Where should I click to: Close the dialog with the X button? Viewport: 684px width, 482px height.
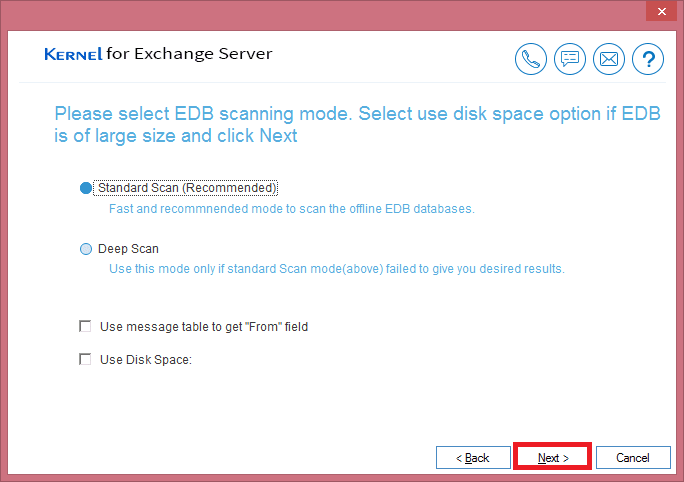pos(661,11)
